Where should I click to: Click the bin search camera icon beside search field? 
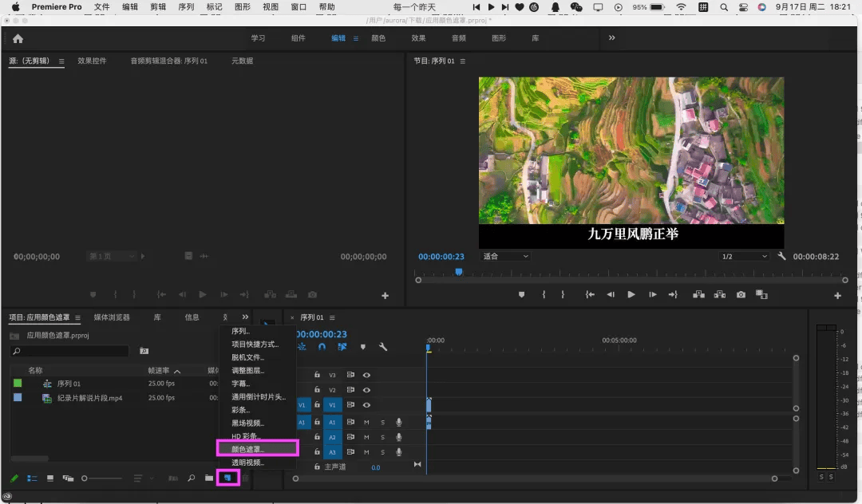click(x=144, y=351)
